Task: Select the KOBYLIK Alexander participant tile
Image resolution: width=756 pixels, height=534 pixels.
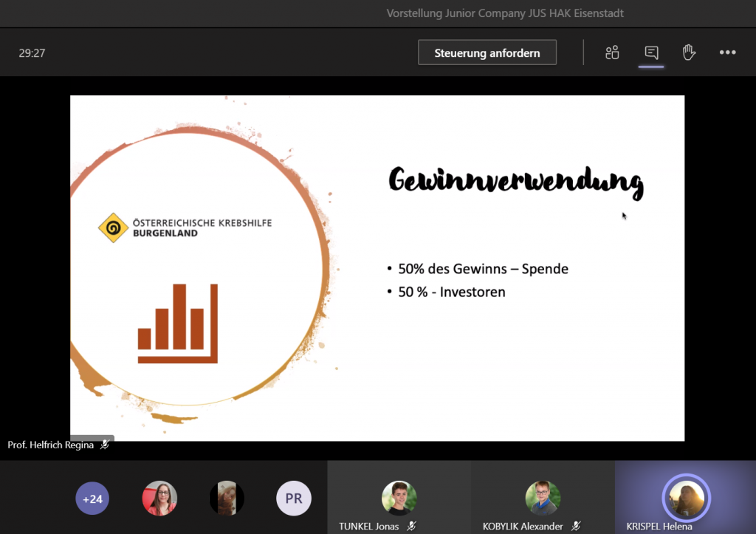Action: (x=543, y=497)
